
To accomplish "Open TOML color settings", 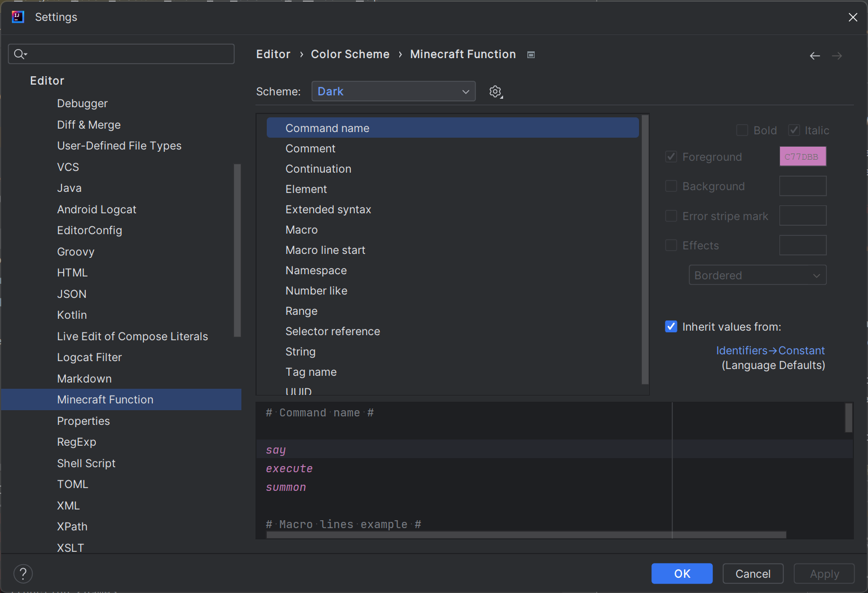I will coord(72,484).
